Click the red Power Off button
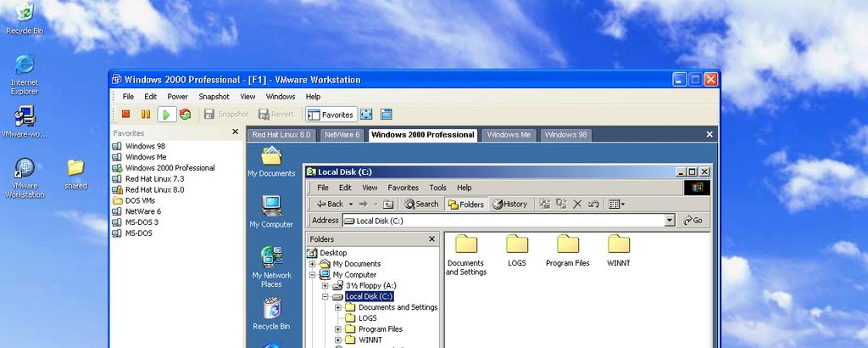 click(x=125, y=114)
